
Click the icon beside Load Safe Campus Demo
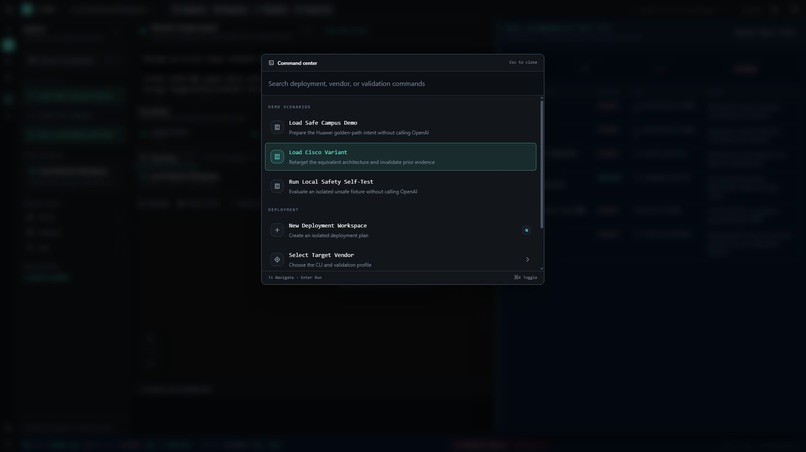point(277,127)
